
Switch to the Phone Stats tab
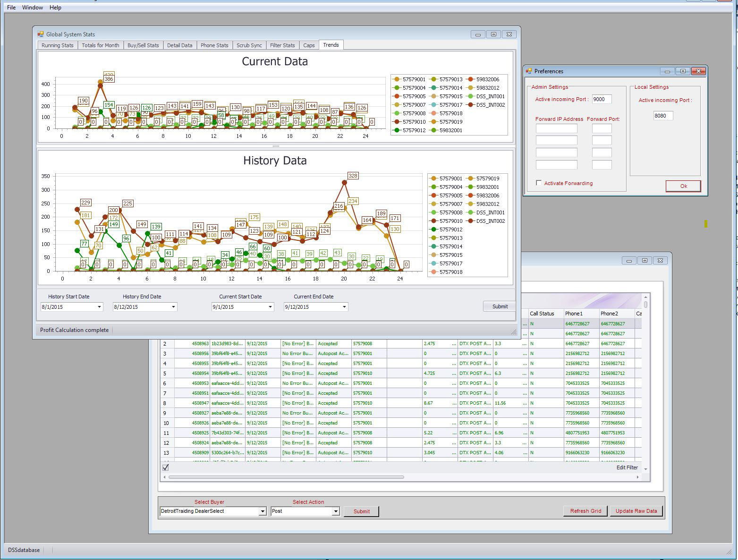[214, 45]
